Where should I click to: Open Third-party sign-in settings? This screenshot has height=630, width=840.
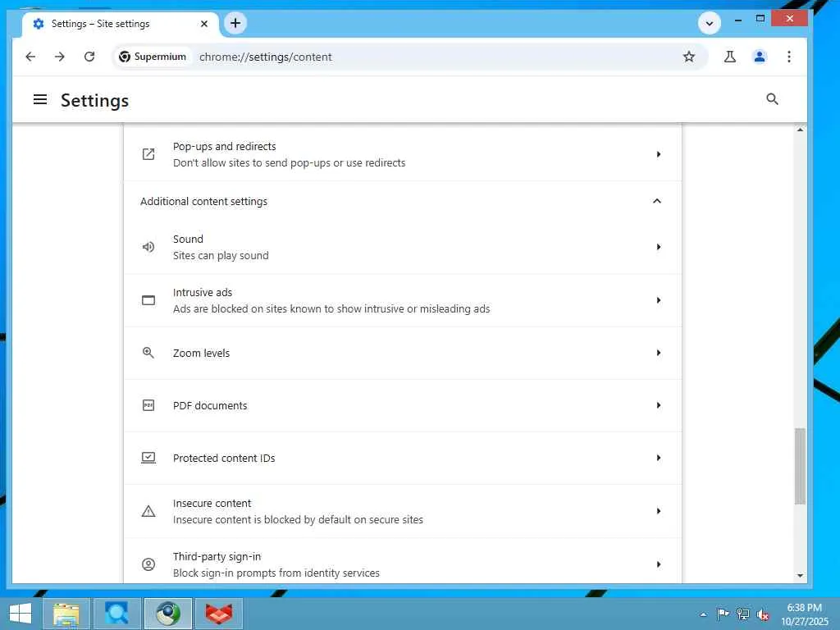click(x=402, y=561)
